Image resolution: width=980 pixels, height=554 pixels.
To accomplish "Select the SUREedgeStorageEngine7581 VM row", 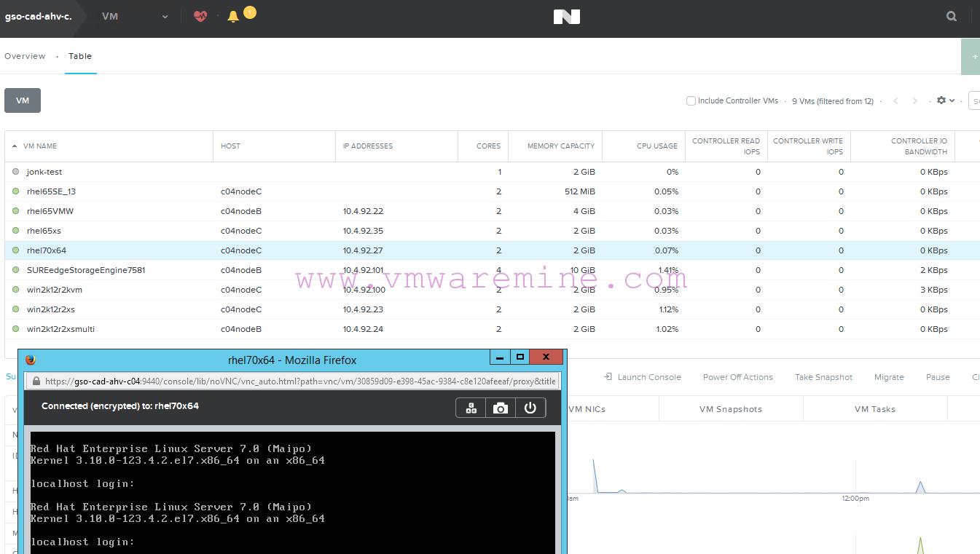I will (492, 270).
